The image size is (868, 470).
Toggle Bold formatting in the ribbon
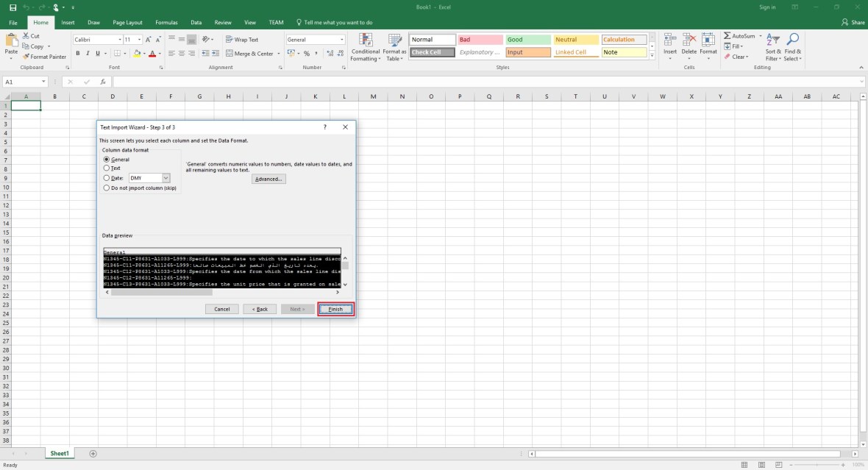pos(77,53)
